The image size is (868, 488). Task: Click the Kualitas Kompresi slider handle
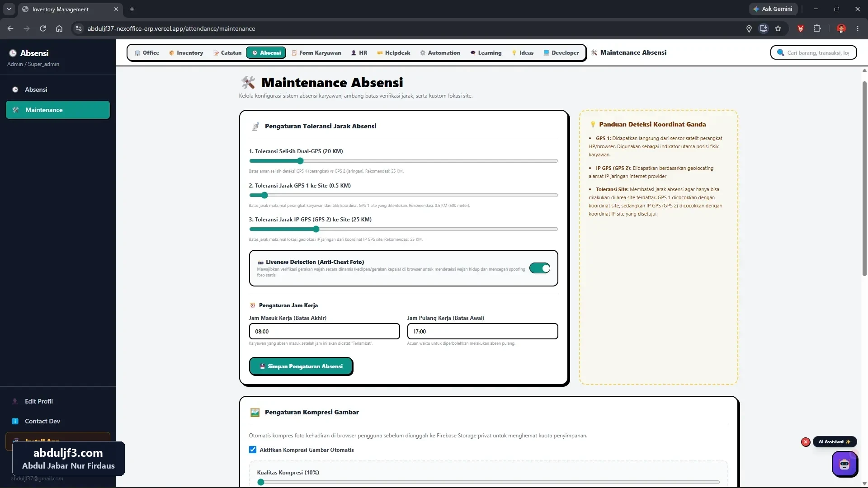(x=261, y=482)
